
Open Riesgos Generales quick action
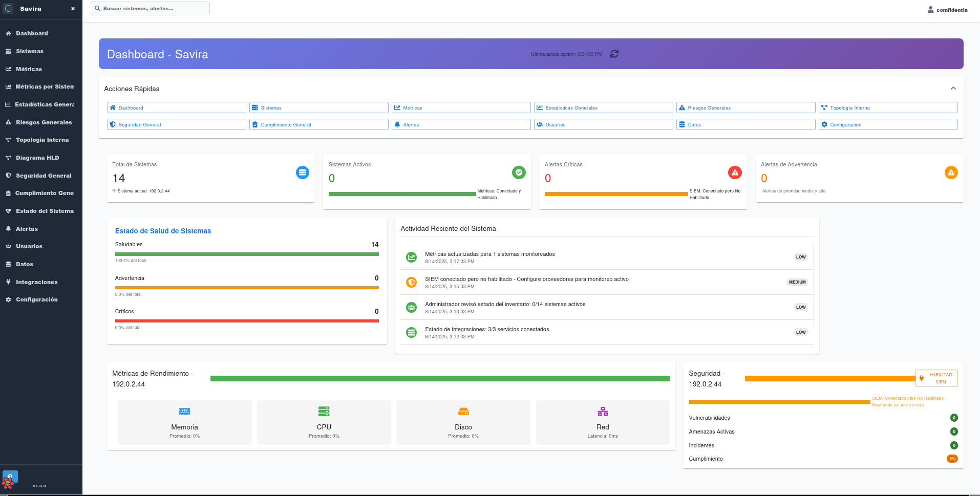(745, 107)
